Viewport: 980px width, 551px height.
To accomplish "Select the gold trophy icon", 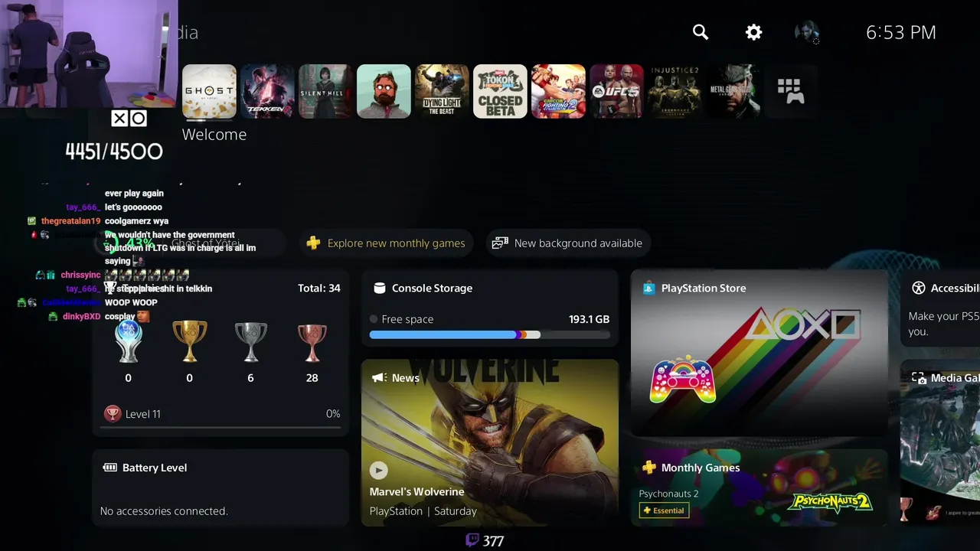I will pos(189,341).
